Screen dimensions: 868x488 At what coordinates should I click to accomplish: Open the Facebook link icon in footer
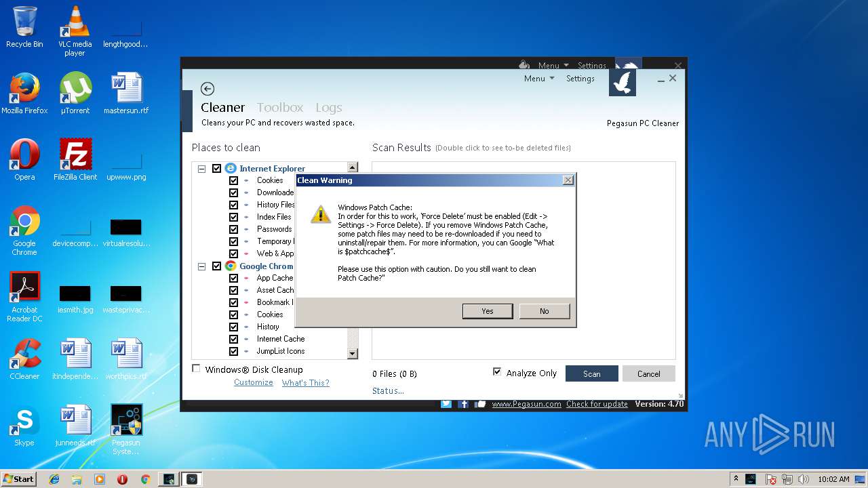[x=464, y=404]
